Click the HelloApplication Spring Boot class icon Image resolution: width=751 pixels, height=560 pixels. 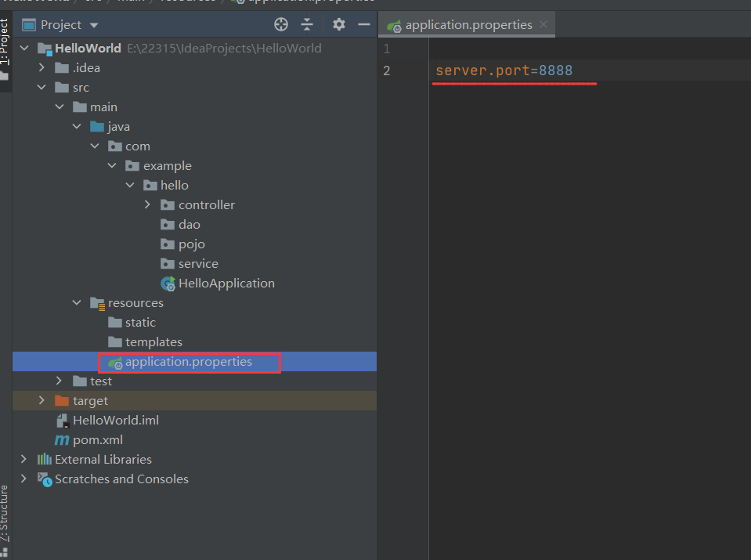click(168, 284)
